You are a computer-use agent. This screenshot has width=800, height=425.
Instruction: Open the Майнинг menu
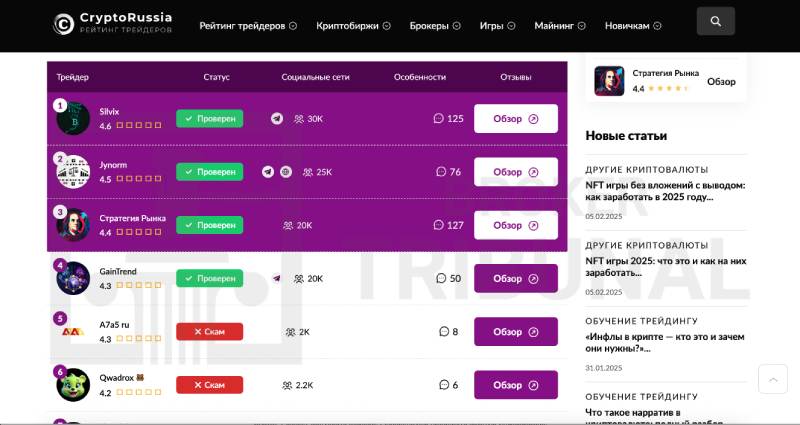click(x=560, y=25)
